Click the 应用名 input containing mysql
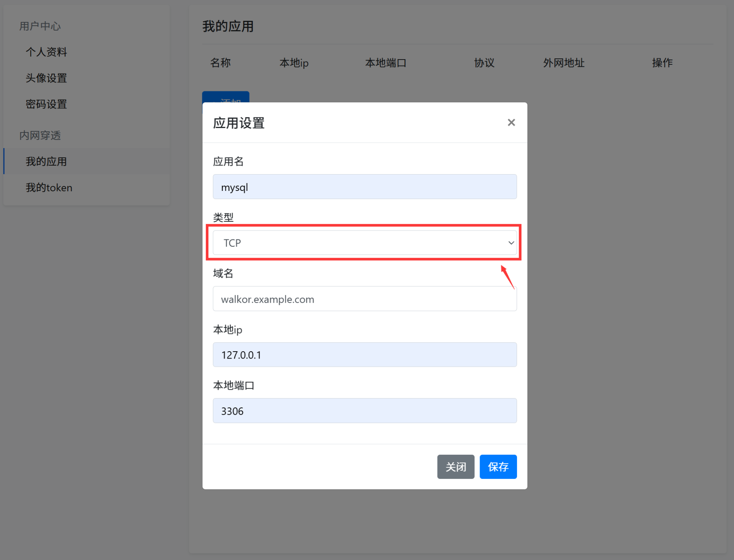Viewport: 734px width, 560px height. [x=365, y=186]
